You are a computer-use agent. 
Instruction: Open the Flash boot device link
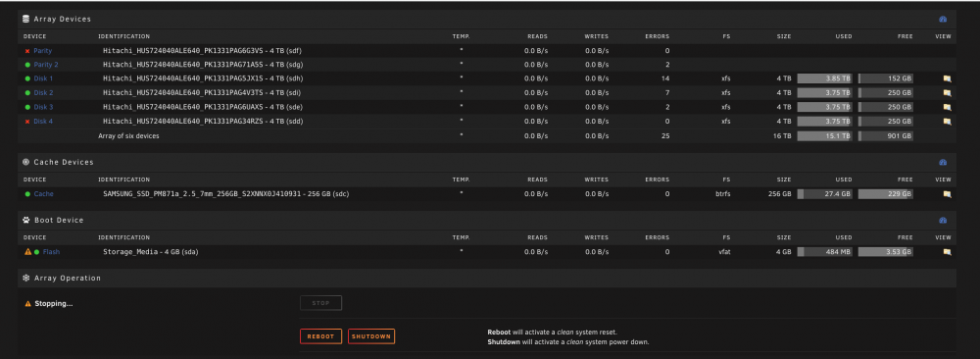click(51, 252)
